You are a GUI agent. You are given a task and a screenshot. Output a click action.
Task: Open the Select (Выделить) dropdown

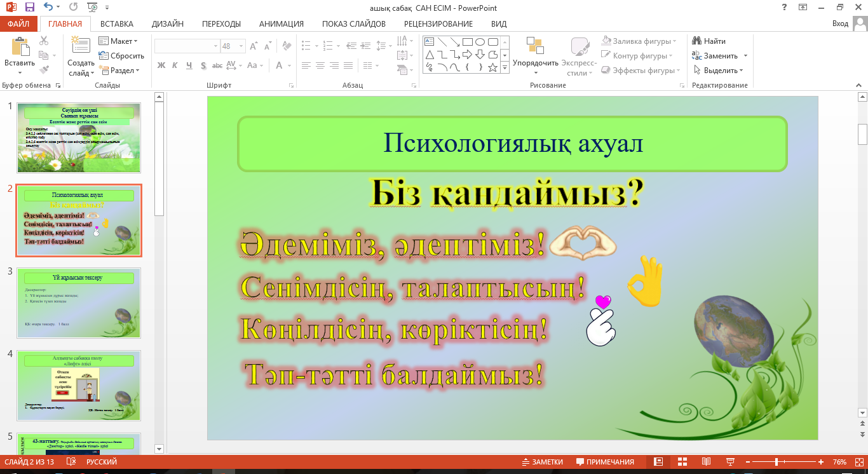click(718, 71)
